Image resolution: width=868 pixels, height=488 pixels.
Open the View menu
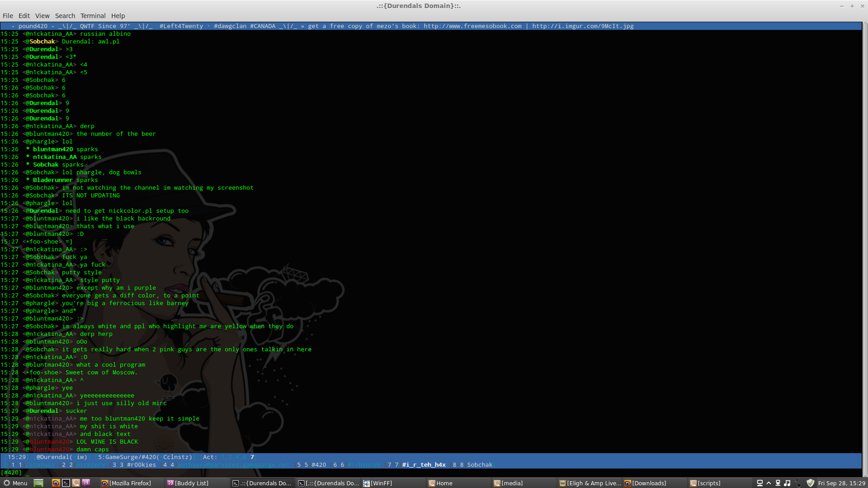(42, 15)
